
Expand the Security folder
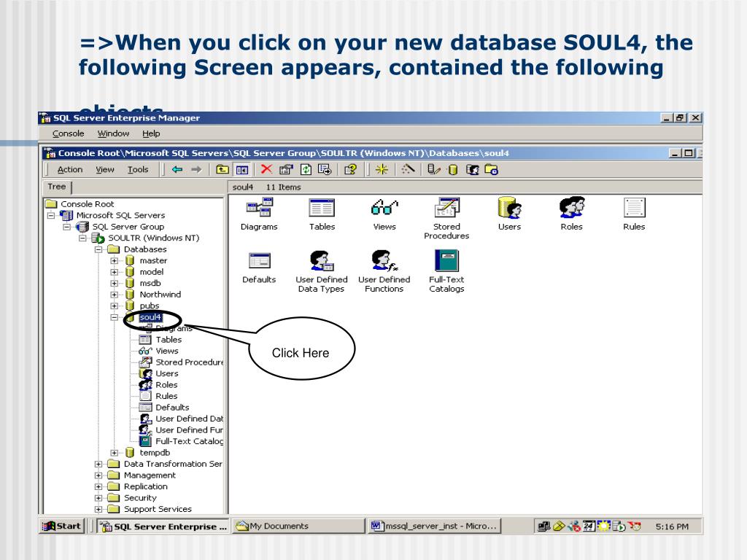pyautogui.click(x=98, y=498)
